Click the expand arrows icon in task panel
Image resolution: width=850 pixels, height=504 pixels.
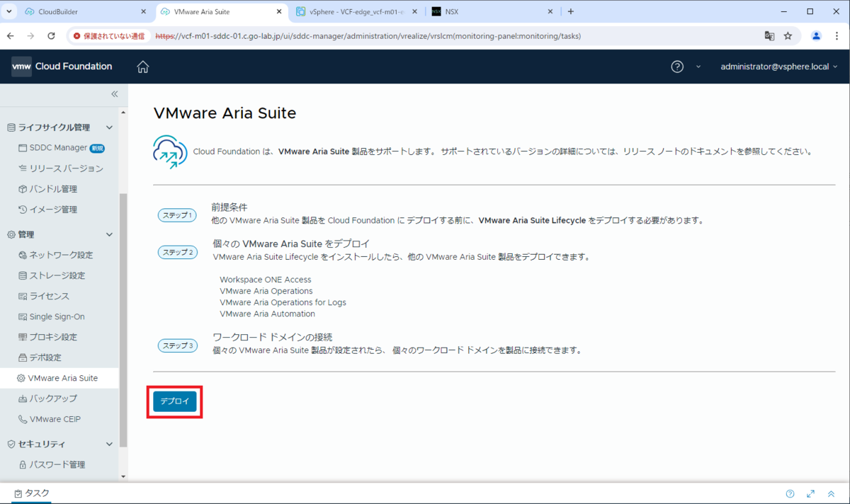pos(810,493)
